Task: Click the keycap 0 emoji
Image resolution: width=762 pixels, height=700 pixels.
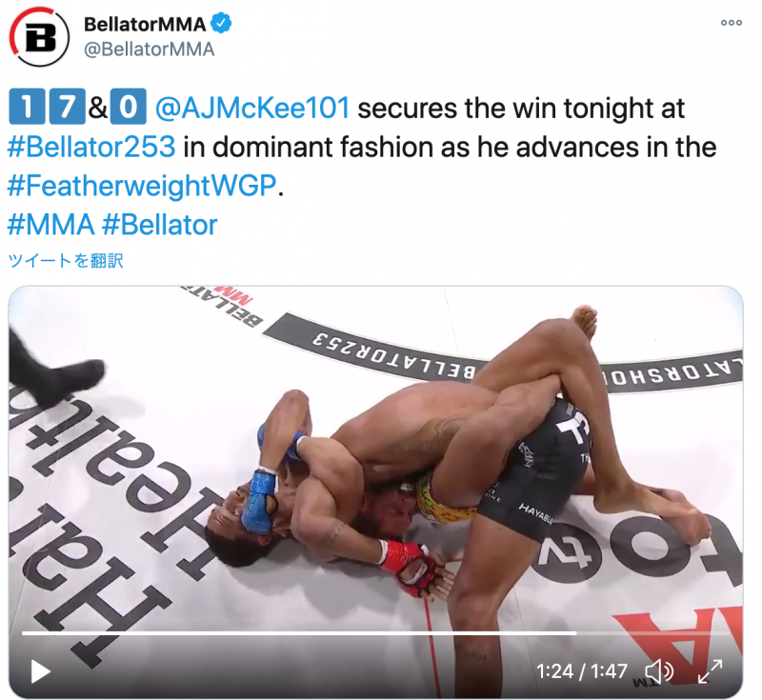Action: pos(129,107)
